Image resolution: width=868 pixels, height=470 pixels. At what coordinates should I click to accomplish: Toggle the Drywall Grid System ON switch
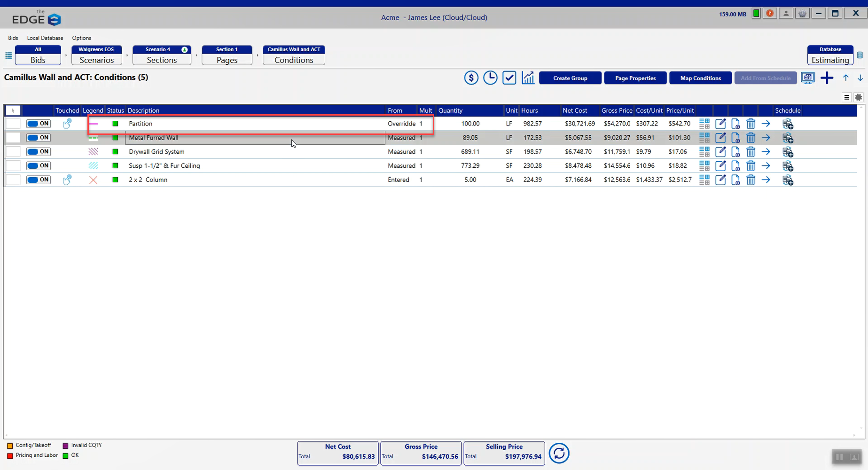(x=39, y=152)
